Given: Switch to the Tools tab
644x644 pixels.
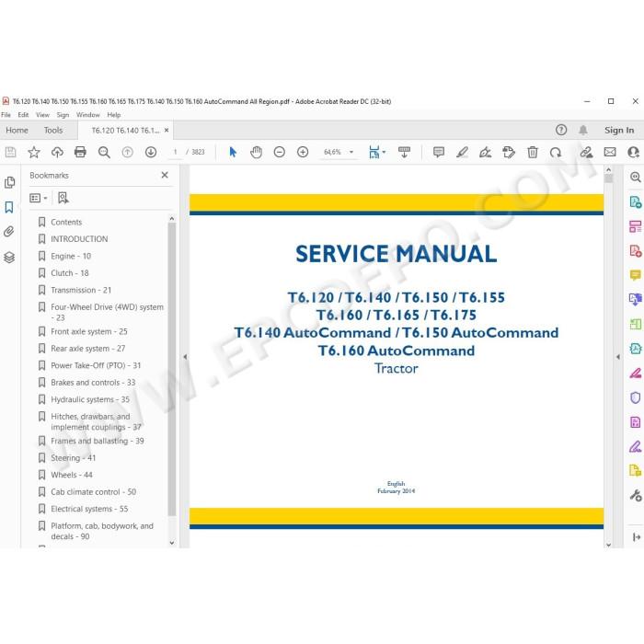Looking at the screenshot, I should 53,131.
